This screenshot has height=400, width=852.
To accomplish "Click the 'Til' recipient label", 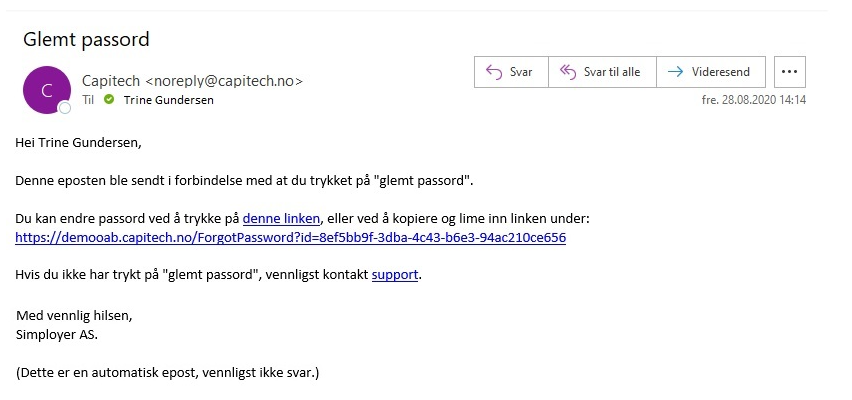I will 87,100.
